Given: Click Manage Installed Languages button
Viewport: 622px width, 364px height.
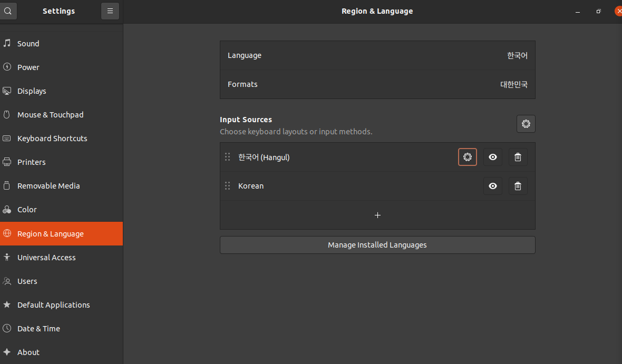Looking at the screenshot, I should [x=377, y=245].
